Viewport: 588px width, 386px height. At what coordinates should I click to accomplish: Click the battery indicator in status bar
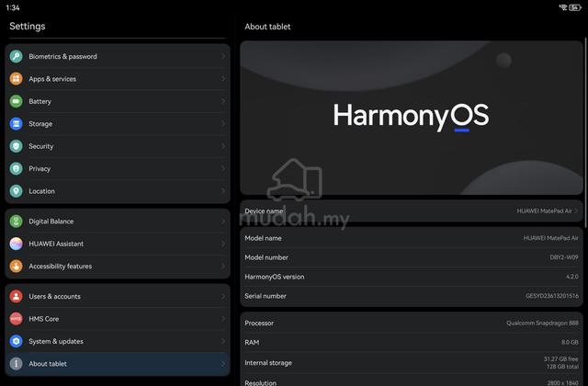pyautogui.click(x=575, y=7)
